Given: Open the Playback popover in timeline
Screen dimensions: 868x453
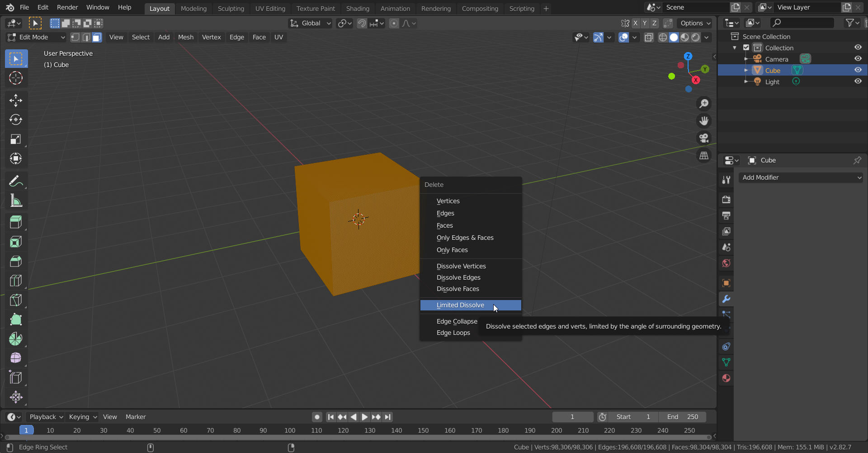Looking at the screenshot, I should (x=46, y=417).
